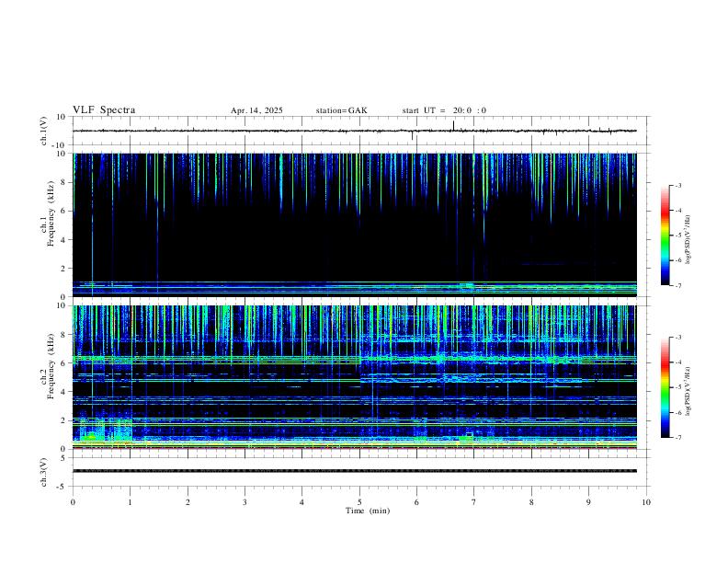Click the "4" kHz tick on ch.2 spectrogram
728x563 pixels.
64,392
